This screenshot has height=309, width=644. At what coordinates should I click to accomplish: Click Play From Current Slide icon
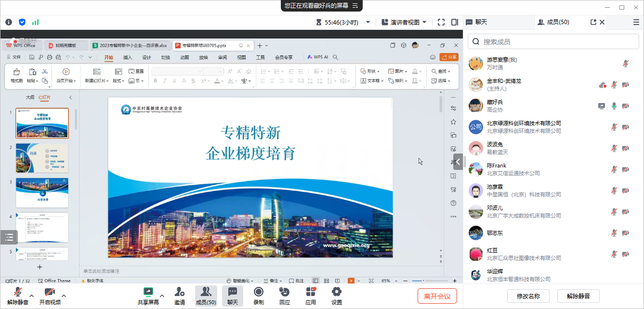tap(66, 72)
